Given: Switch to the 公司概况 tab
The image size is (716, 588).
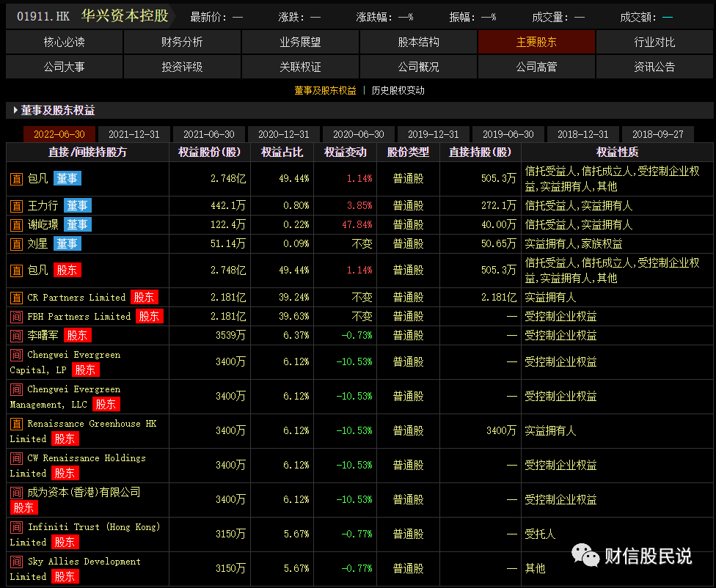Looking at the screenshot, I should tap(418, 67).
